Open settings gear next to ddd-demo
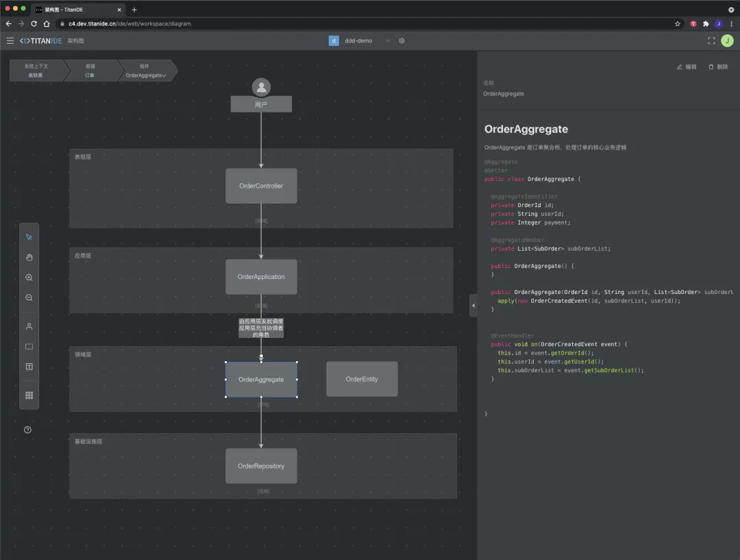Image resolution: width=740 pixels, height=560 pixels. coord(402,40)
